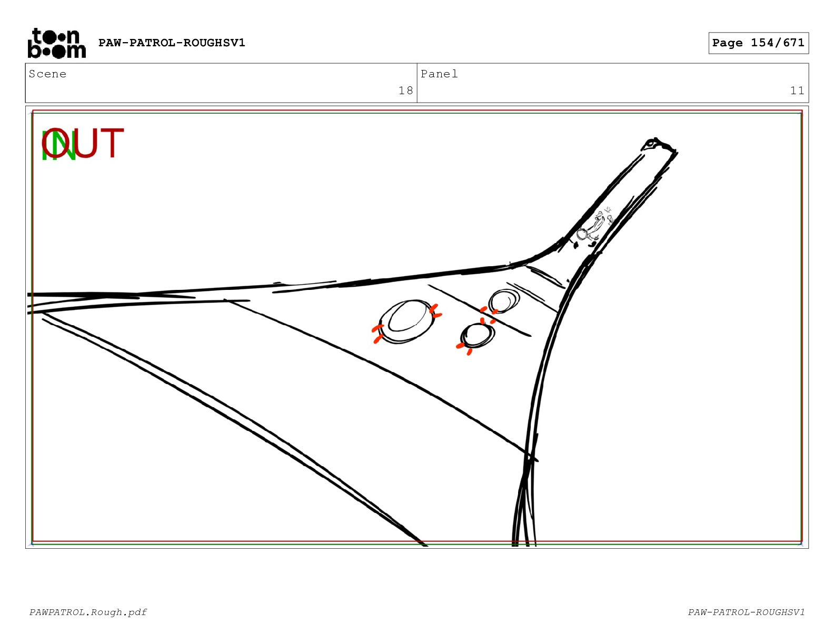
Task: Click the red OUT camera marker
Action: [83, 143]
